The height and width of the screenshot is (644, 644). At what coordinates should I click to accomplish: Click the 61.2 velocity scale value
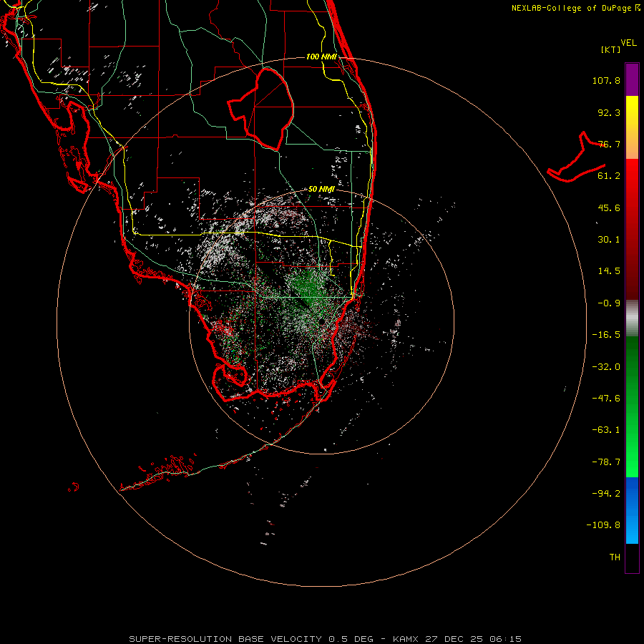coord(609,176)
